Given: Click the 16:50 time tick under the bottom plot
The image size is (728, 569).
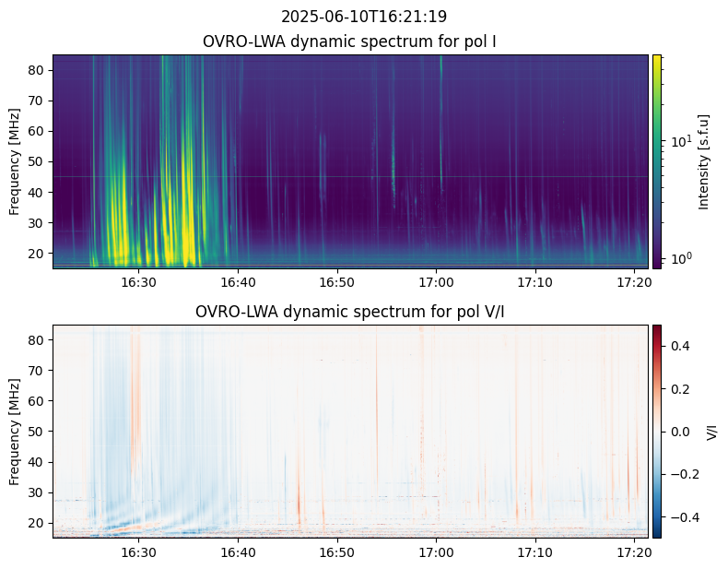Looking at the screenshot, I should pyautogui.click(x=337, y=551).
